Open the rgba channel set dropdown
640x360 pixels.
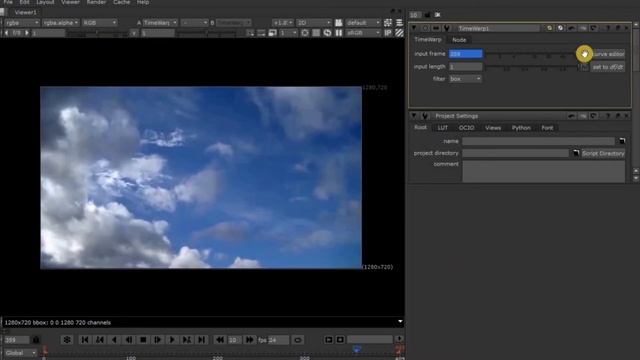(x=22, y=22)
